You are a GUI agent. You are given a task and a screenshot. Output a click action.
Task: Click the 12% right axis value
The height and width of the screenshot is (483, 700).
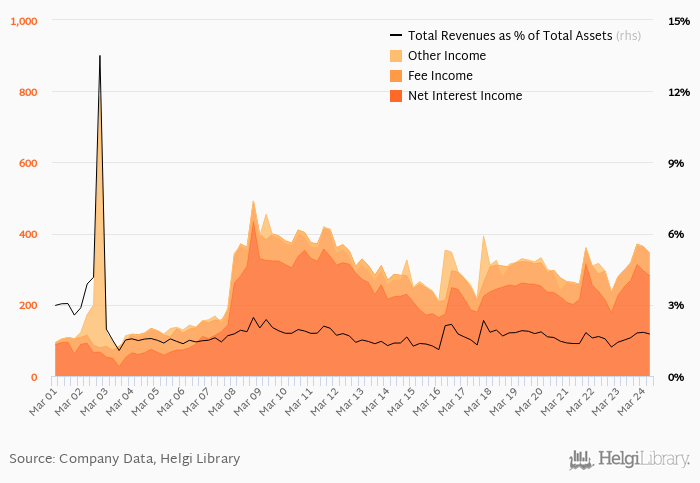pos(679,92)
